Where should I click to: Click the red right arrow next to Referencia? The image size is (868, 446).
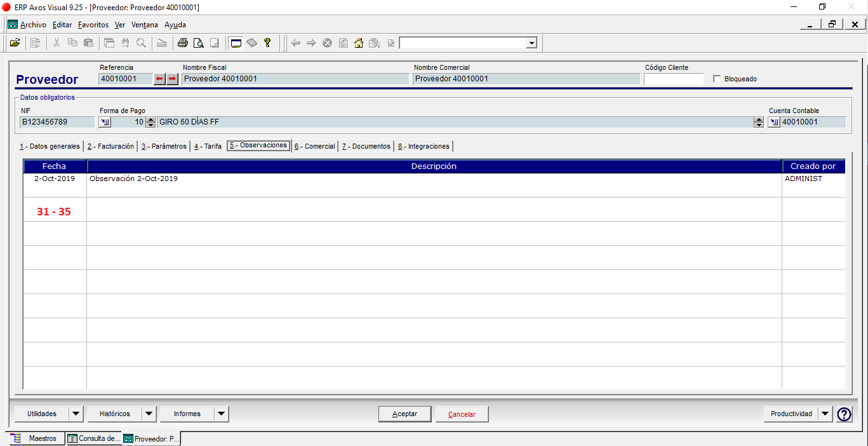172,79
